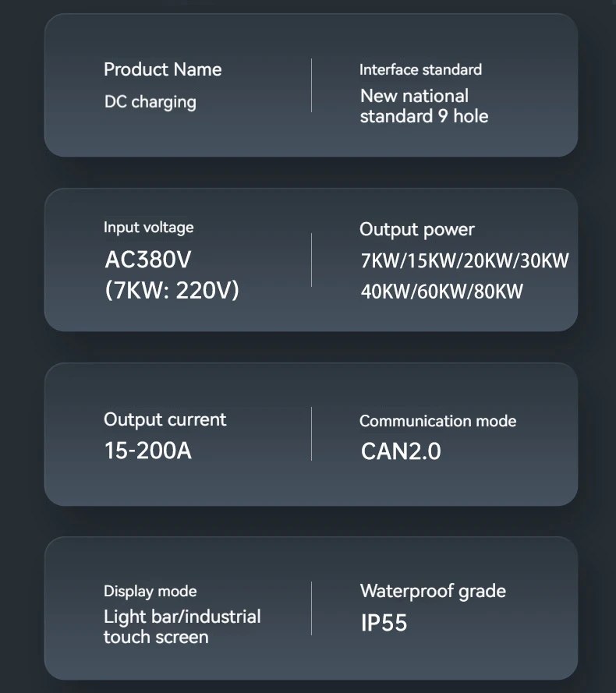
Task: Click the Output power heading
Action: tap(416, 229)
